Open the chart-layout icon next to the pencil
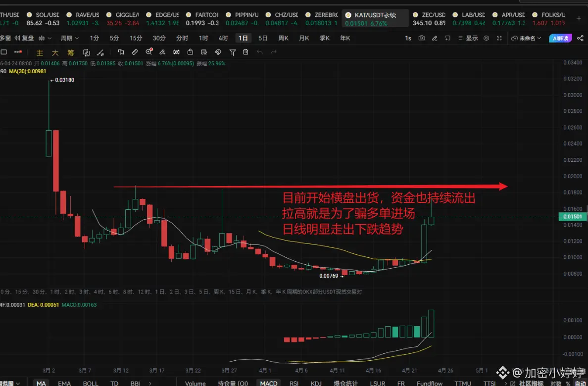Image resolution: width=588 pixels, height=386 pixels. click(x=447, y=38)
